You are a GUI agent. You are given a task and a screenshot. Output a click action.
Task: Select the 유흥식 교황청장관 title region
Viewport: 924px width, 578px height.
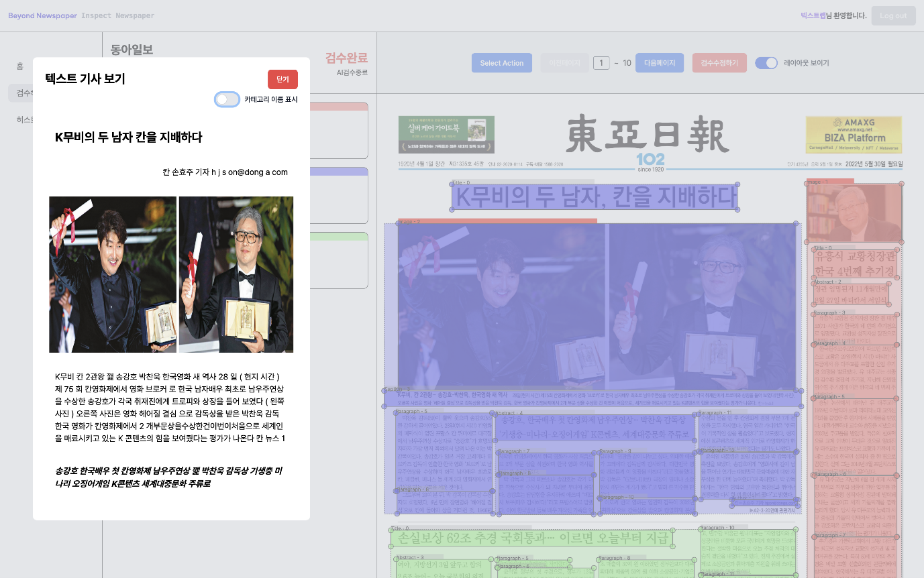click(x=854, y=264)
